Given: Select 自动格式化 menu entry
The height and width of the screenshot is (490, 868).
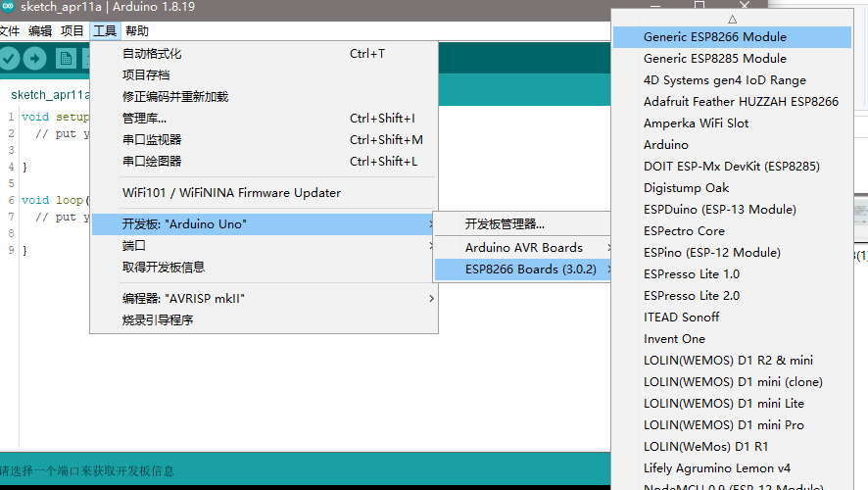Looking at the screenshot, I should [265, 54].
